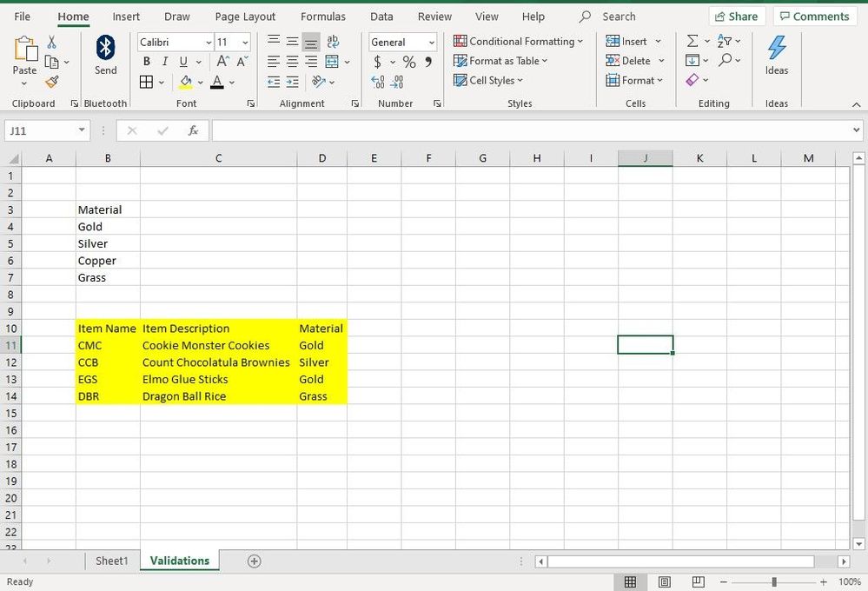The image size is (868, 591).
Task: Select the Format Painter brush
Action: pyautogui.click(x=52, y=82)
